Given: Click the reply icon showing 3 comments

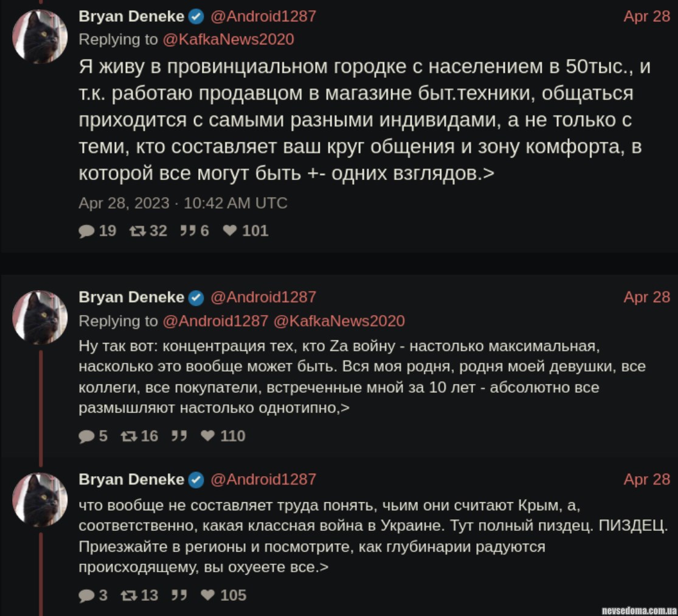Looking at the screenshot, I should click(x=88, y=595).
